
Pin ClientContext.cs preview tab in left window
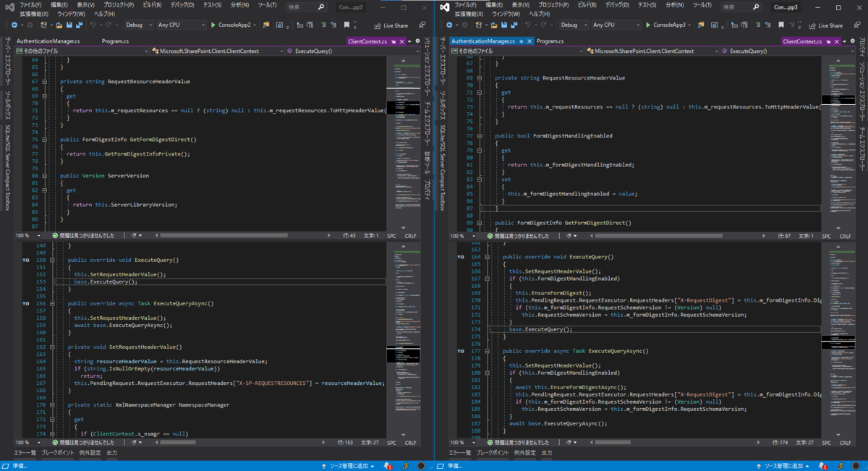pyautogui.click(x=393, y=41)
